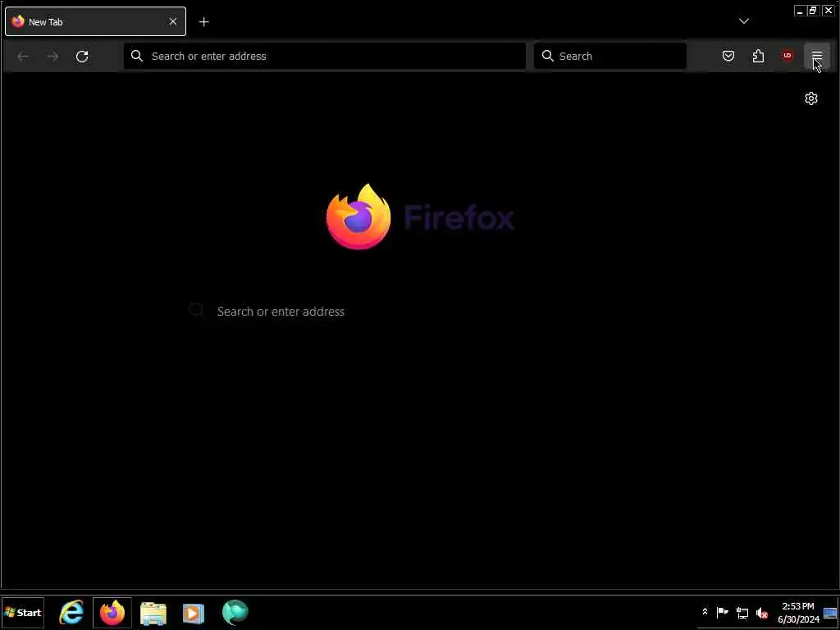The height and width of the screenshot is (630, 840).
Task: Open Windows Explorer folder from taskbar
Action: 153,613
